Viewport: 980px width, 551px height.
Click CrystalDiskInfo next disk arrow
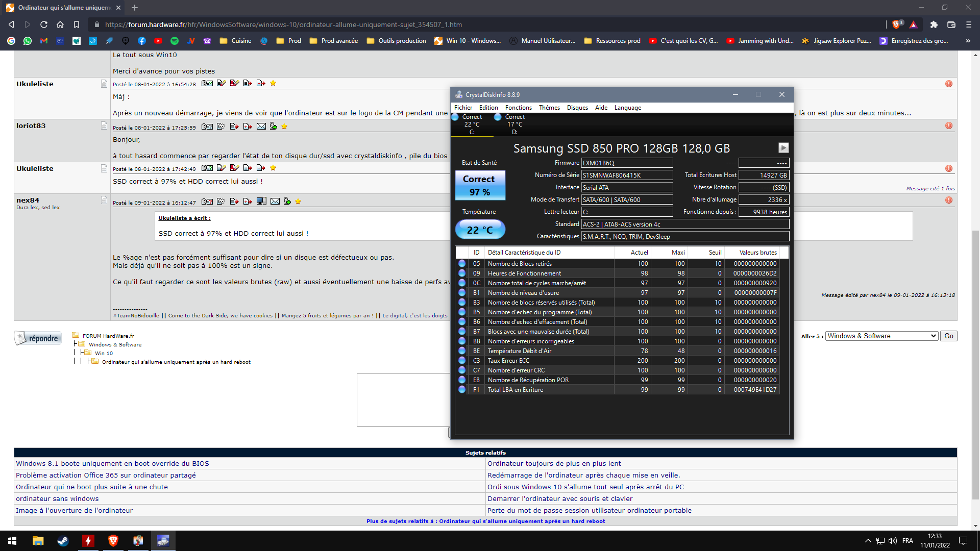pos(783,148)
